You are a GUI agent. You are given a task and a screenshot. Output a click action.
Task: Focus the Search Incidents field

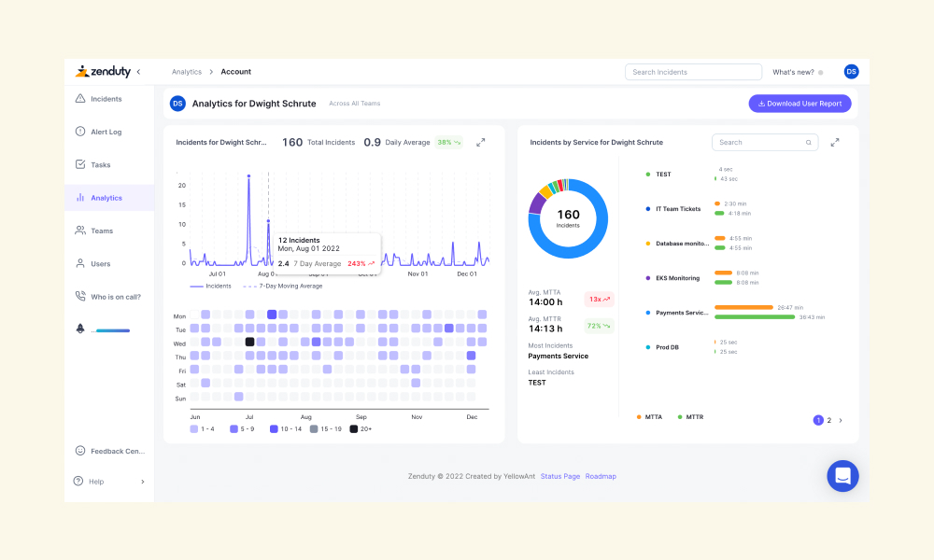click(x=693, y=72)
